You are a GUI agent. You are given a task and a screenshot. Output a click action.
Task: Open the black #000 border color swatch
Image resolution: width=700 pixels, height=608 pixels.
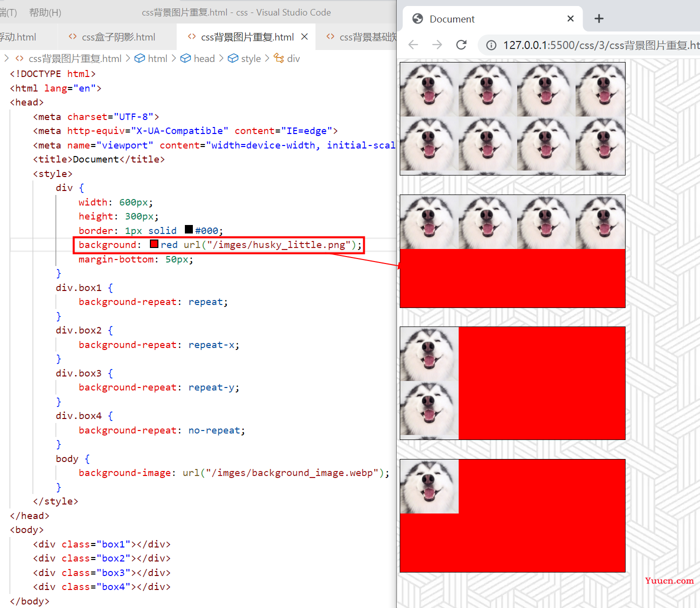189,229
